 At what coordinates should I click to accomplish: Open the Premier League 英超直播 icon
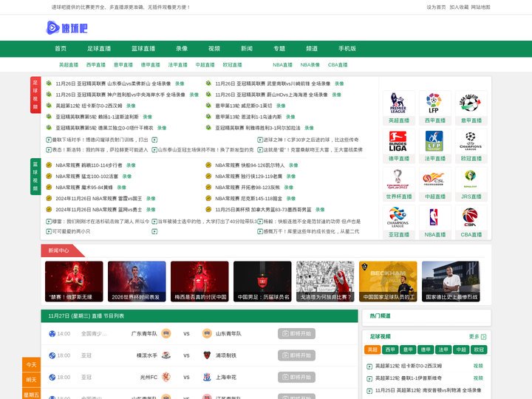(399, 103)
